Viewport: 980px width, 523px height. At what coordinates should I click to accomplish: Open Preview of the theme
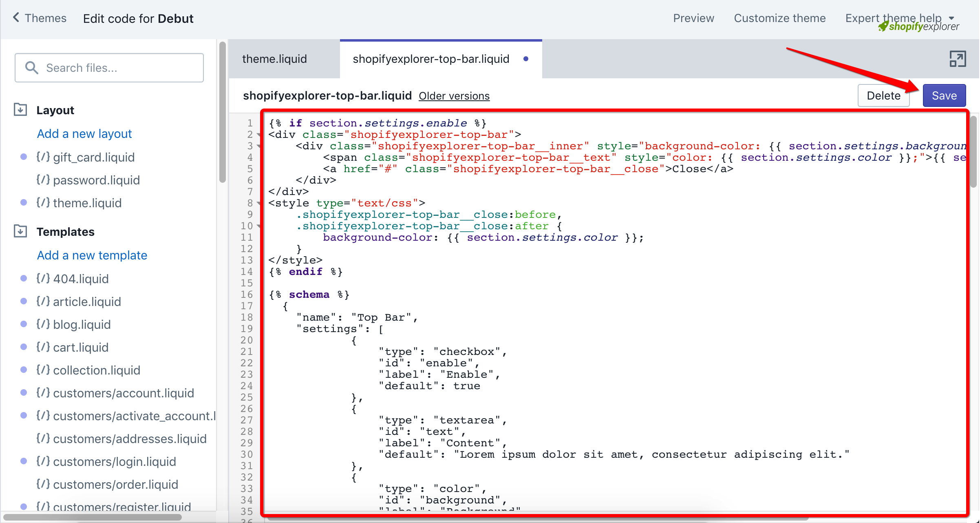click(693, 18)
